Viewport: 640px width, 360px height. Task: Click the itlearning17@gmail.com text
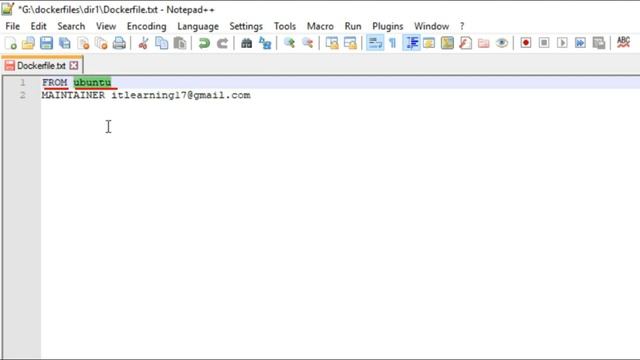click(181, 95)
